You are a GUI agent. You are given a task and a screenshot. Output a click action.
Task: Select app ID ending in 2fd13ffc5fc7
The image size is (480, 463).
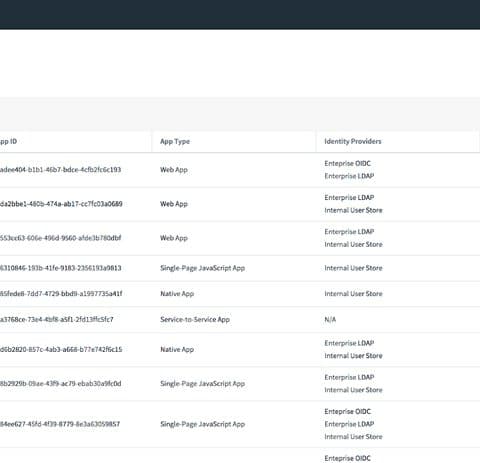tap(57, 319)
